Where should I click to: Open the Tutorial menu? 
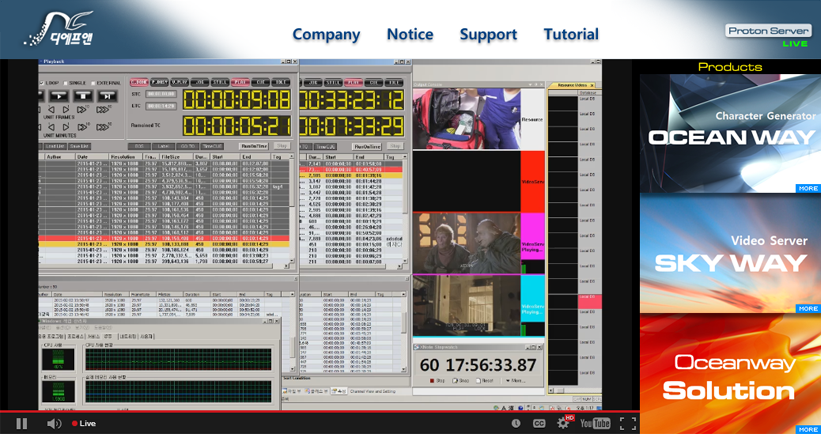(x=571, y=35)
